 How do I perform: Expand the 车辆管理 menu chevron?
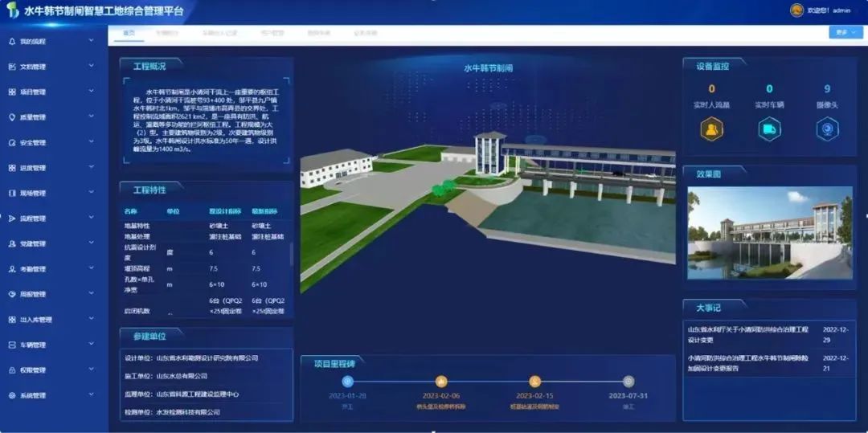(x=92, y=345)
